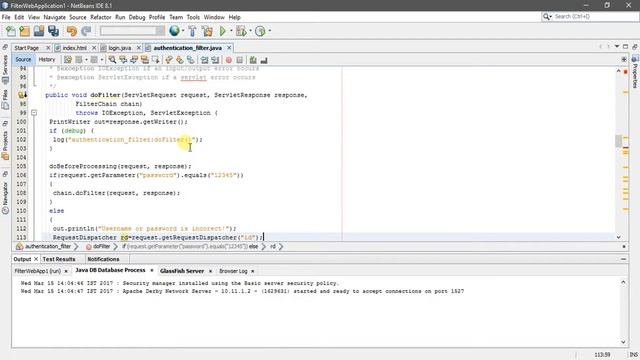The image size is (640, 360).
Task: Click the Build Project hammer icon
Action: click(x=192, y=31)
